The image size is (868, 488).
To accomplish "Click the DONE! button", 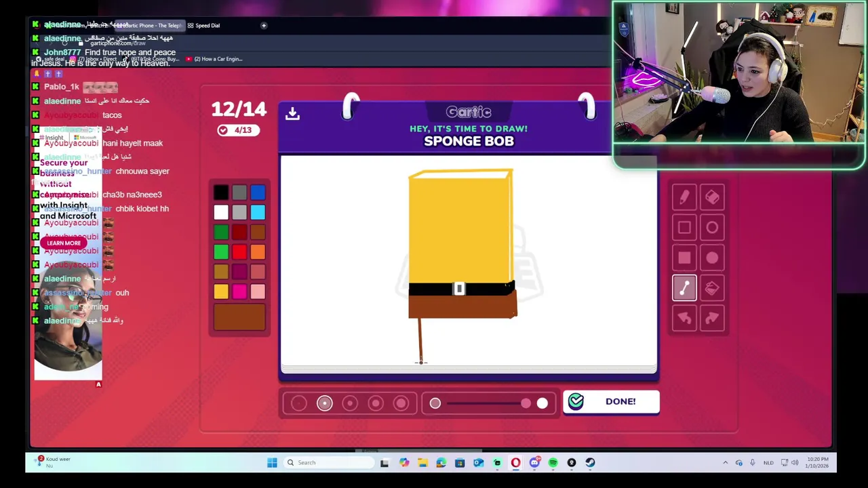I will coord(611,401).
